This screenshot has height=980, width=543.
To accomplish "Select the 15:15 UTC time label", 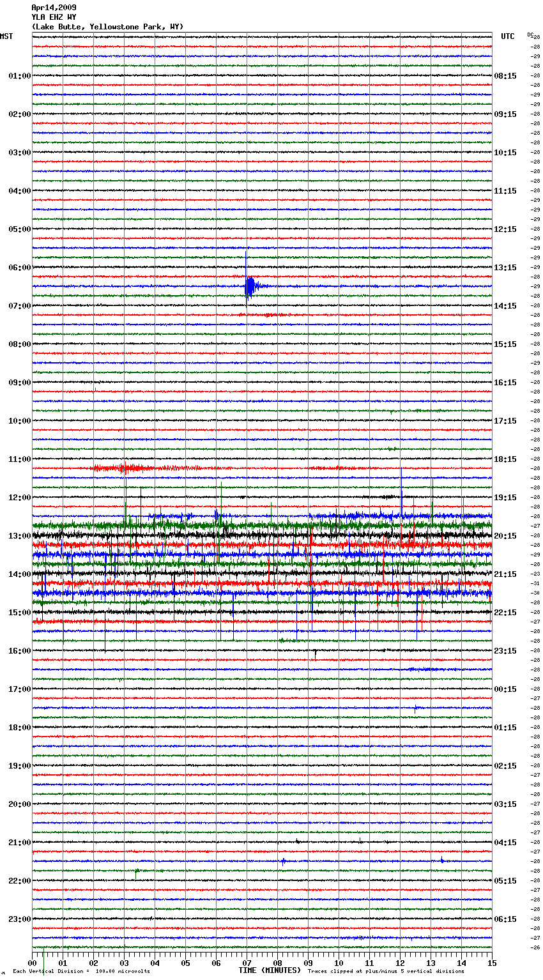I will 505,344.
